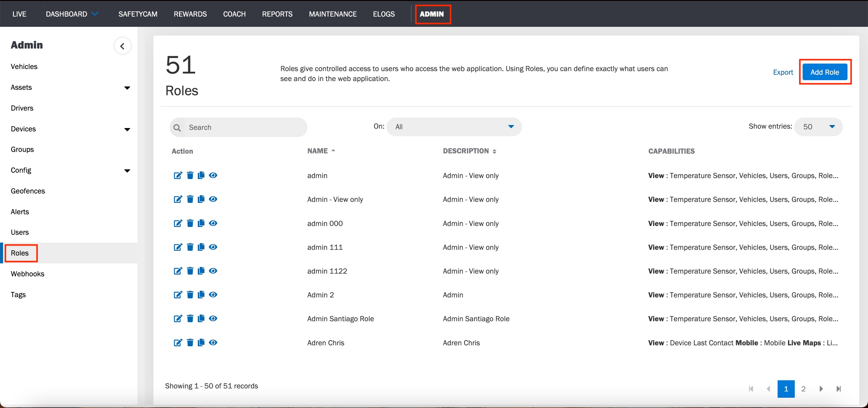View the admin 000 role
Screen dimensions: 868x408
pos(213,223)
